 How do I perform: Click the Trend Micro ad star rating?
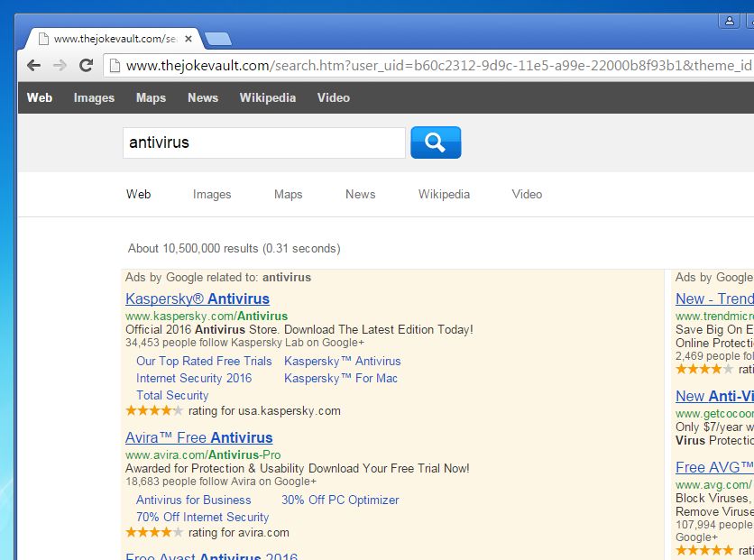pyautogui.click(x=704, y=369)
